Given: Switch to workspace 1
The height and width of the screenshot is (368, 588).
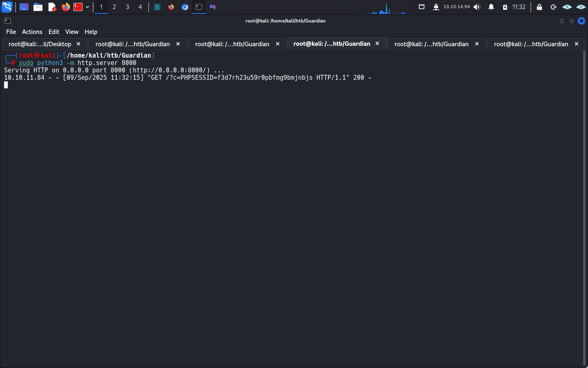Looking at the screenshot, I should tap(101, 7).
